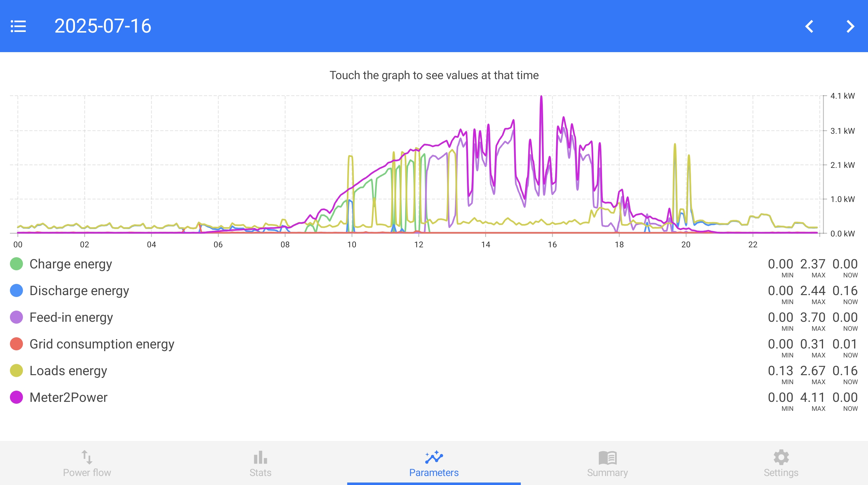This screenshot has height=485, width=868.
Task: Click the date title 2025-07-16
Action: (103, 26)
